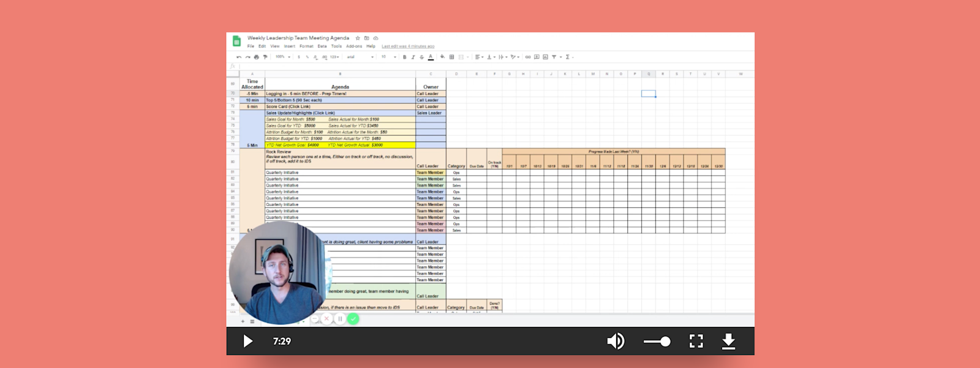The image size is (980, 368).
Task: Open the Format menu
Action: pyautogui.click(x=306, y=46)
